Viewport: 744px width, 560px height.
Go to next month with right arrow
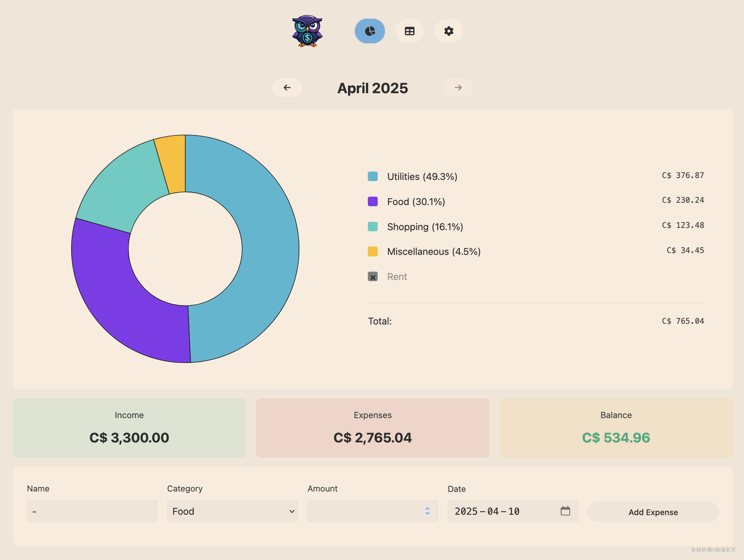pyautogui.click(x=458, y=88)
